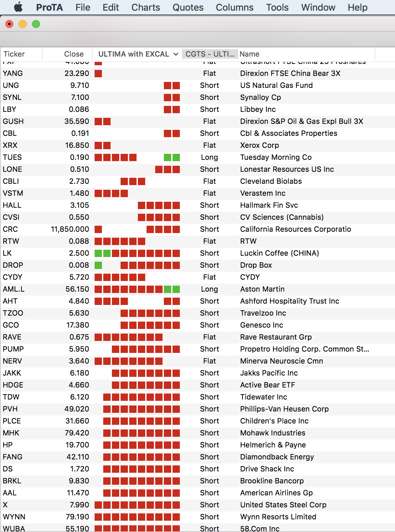Select Wynn Resorts Limited
This screenshot has width=395, height=532.
point(278,517)
